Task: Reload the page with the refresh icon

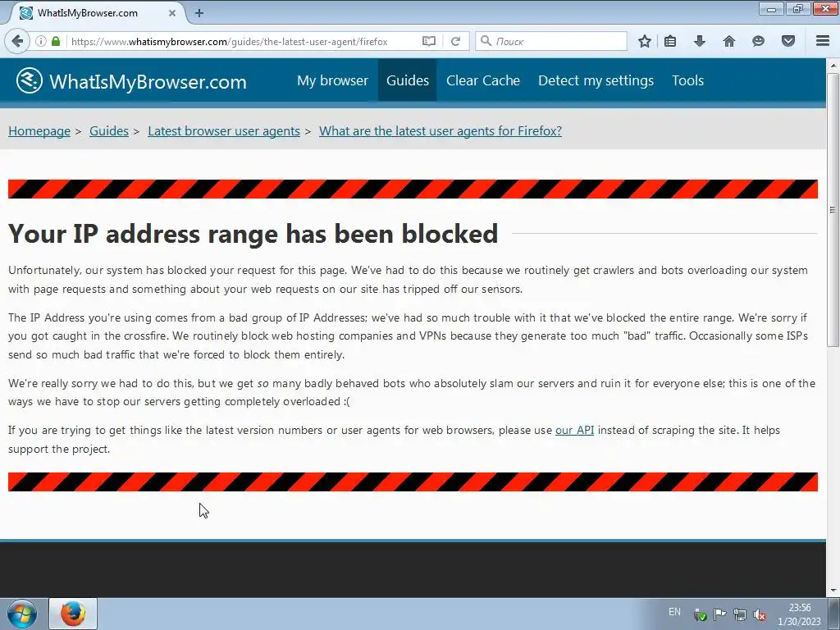Action: pyautogui.click(x=455, y=41)
